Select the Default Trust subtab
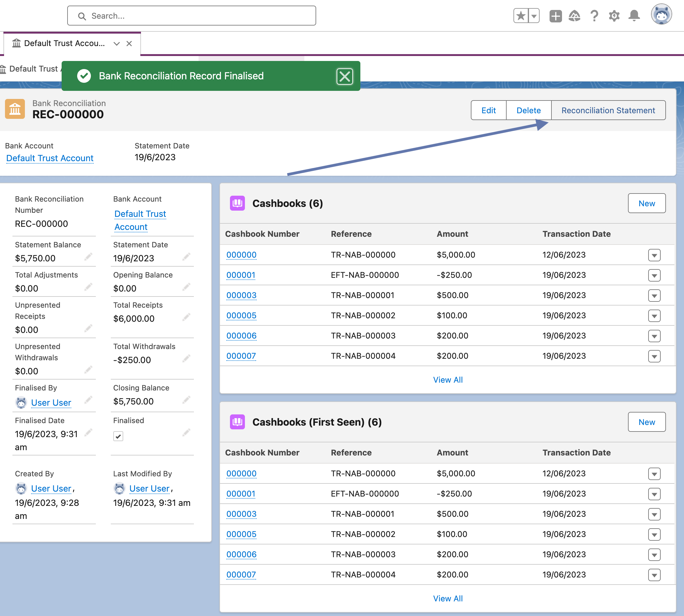This screenshot has width=684, height=616. 31,69
